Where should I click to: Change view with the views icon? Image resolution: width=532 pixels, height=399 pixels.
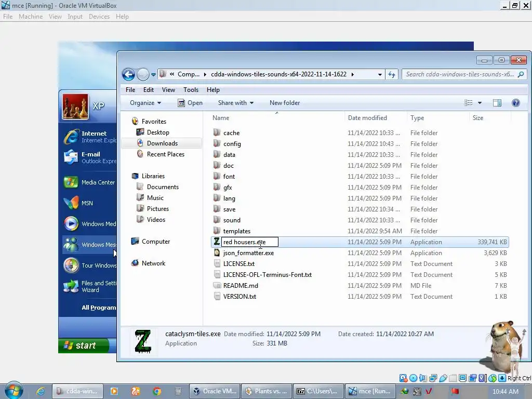coord(469,103)
